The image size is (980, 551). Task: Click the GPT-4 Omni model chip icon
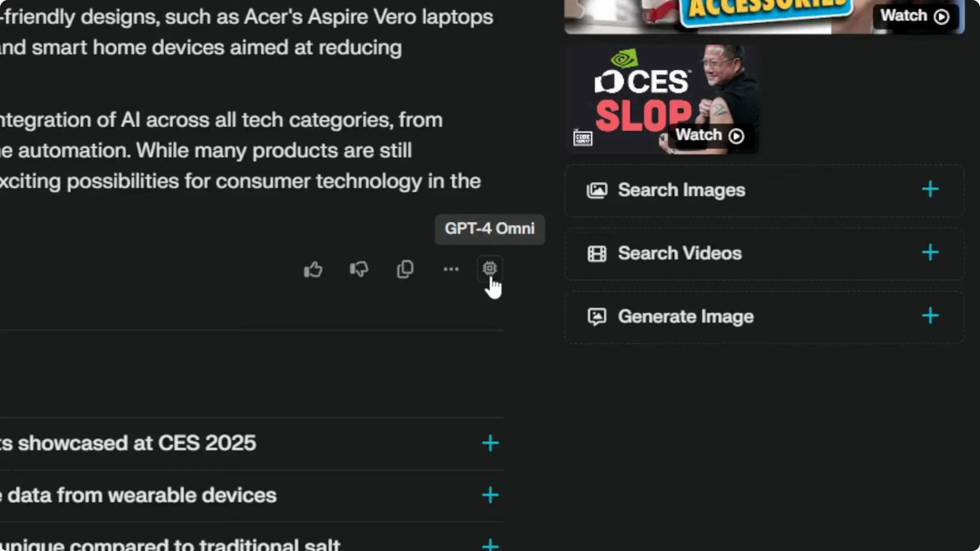tap(489, 269)
